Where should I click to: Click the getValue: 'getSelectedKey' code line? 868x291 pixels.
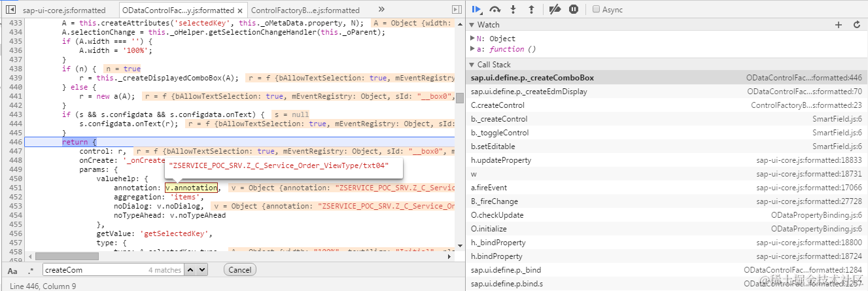coord(154,233)
